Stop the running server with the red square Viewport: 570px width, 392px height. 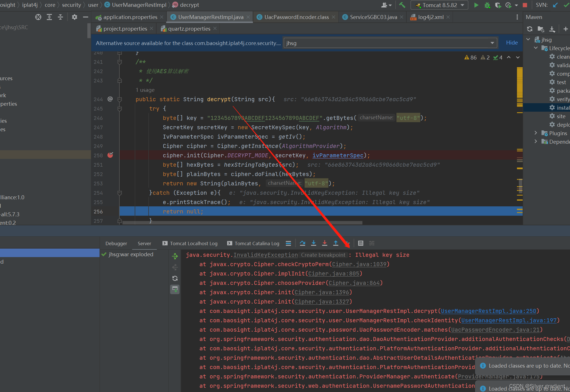(525, 5)
